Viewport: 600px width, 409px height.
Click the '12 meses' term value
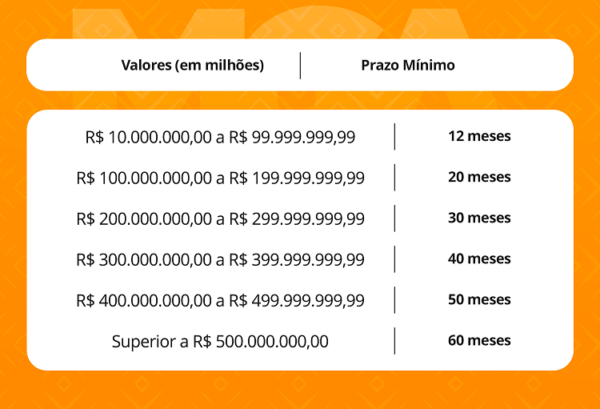click(479, 136)
